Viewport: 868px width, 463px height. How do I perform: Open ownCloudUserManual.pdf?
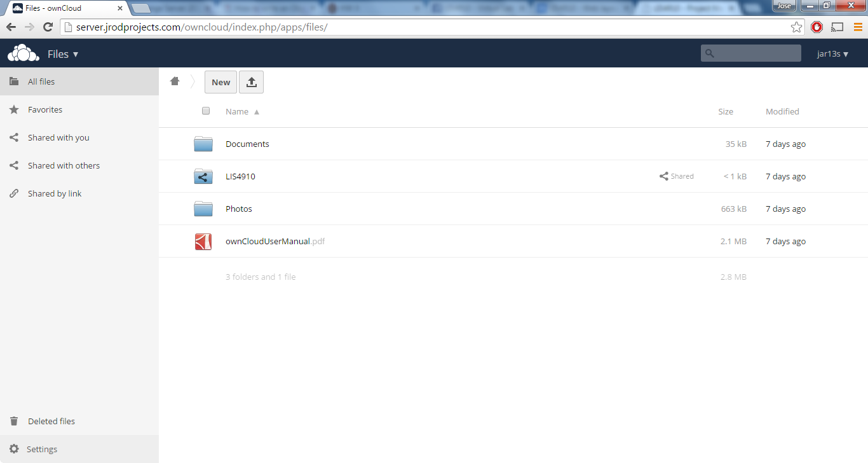pos(275,241)
